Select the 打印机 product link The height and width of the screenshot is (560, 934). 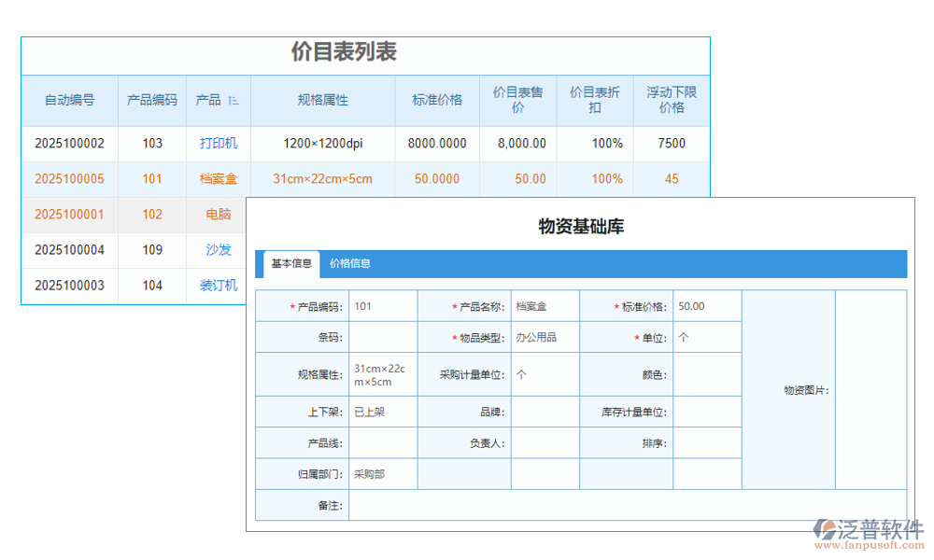click(218, 144)
